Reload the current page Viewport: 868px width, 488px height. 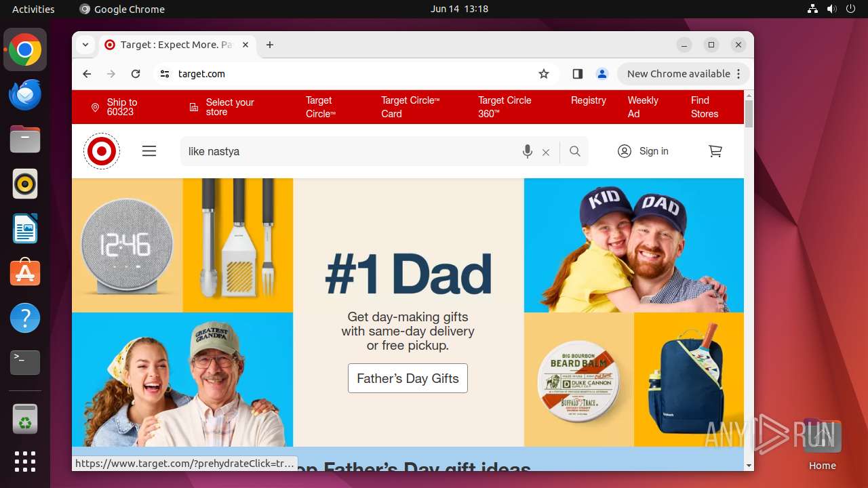pyautogui.click(x=136, y=74)
